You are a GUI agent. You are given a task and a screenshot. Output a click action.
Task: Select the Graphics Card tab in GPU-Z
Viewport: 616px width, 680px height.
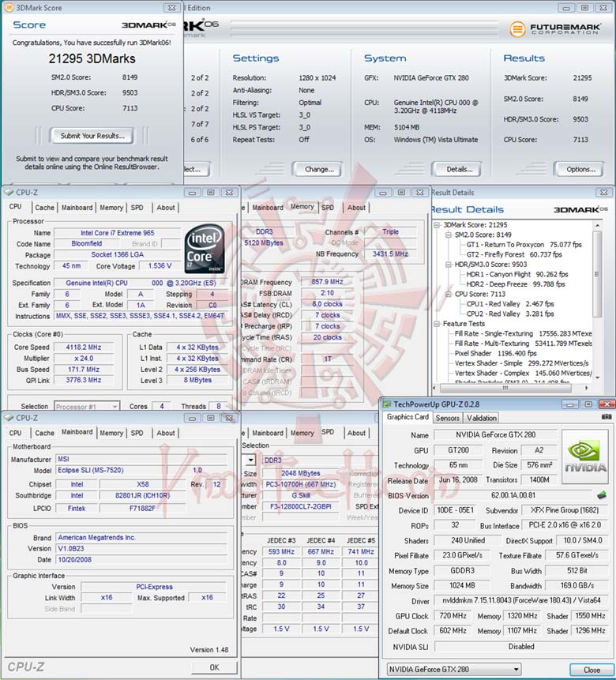[408, 417]
